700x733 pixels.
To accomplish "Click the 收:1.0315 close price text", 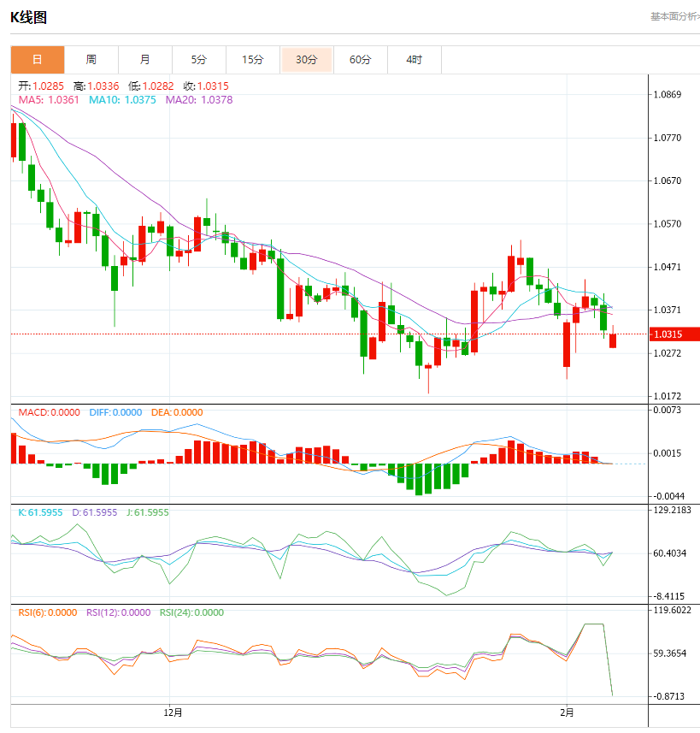I will [206, 86].
